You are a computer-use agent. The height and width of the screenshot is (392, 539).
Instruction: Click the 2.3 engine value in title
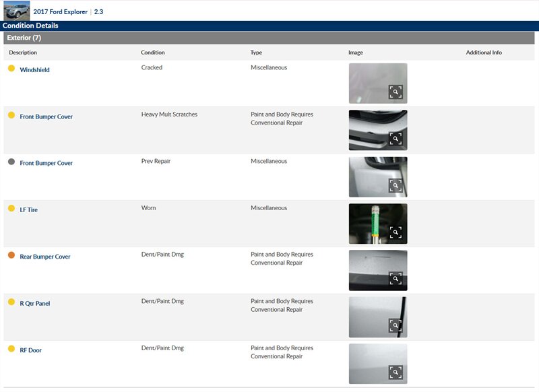coord(98,11)
